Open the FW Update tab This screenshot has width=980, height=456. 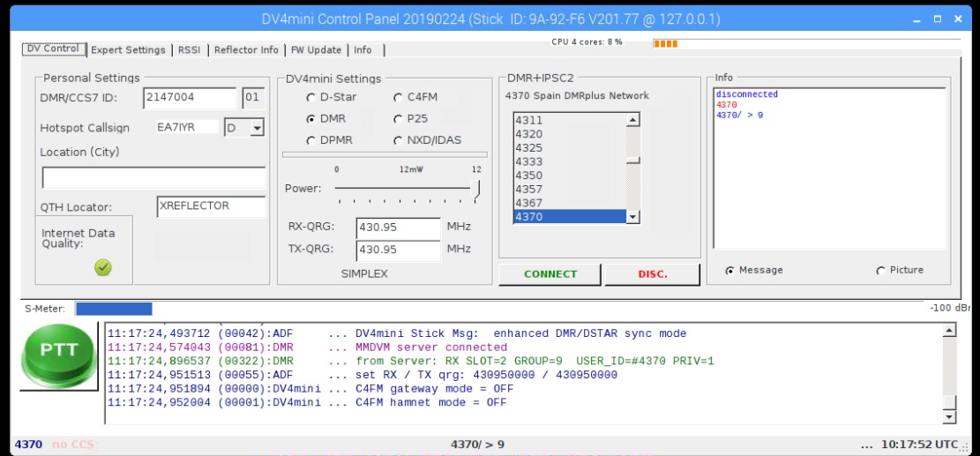[x=315, y=50]
